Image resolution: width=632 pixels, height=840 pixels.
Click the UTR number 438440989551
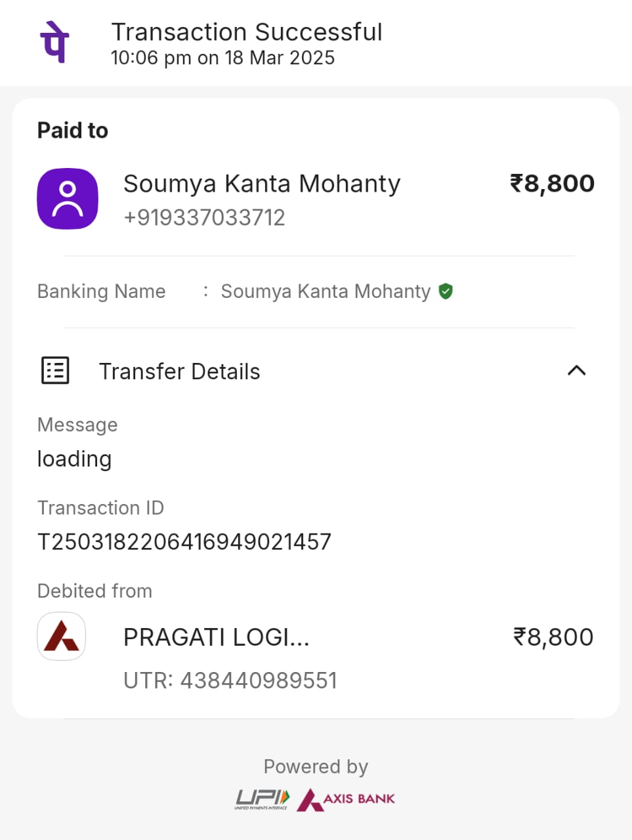pyautogui.click(x=259, y=681)
